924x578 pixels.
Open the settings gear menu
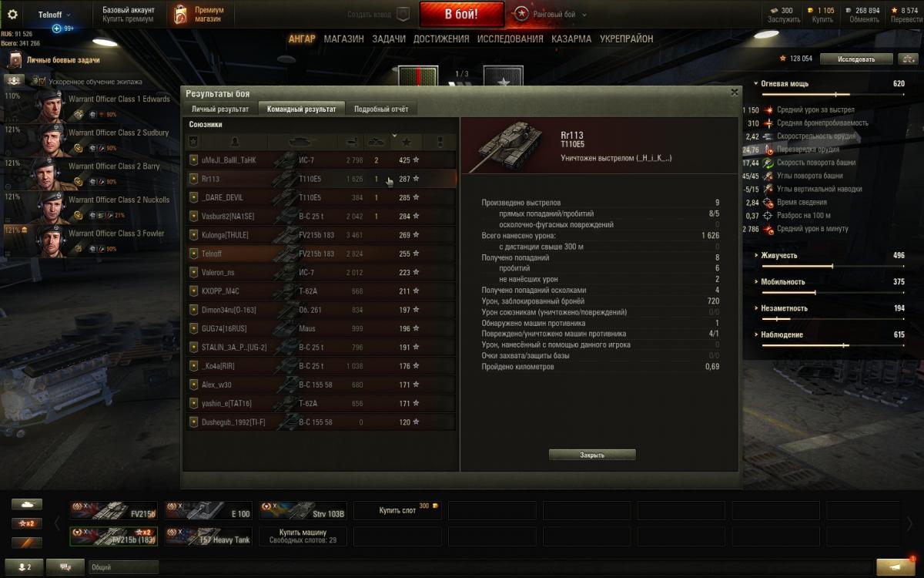pos(12,14)
